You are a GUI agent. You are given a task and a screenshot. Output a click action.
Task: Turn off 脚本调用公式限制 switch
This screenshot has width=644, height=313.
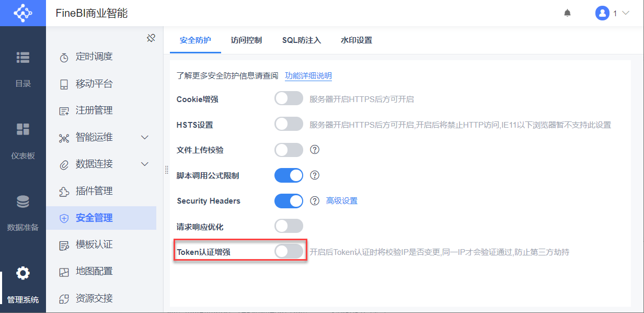click(289, 175)
